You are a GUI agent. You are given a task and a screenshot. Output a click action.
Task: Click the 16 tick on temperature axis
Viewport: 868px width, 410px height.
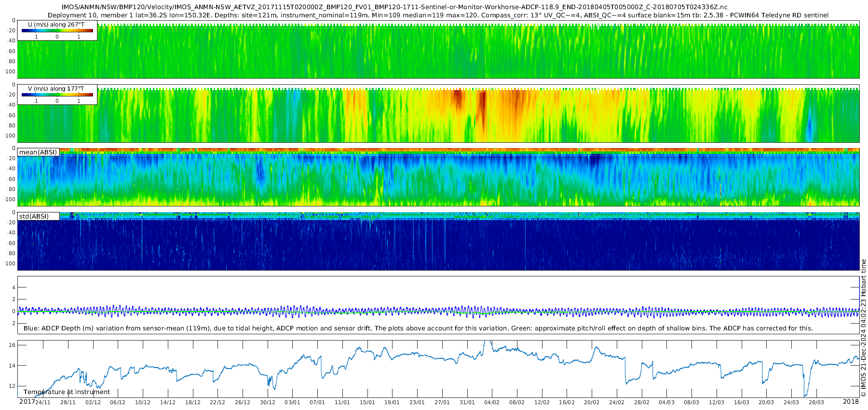click(12, 345)
